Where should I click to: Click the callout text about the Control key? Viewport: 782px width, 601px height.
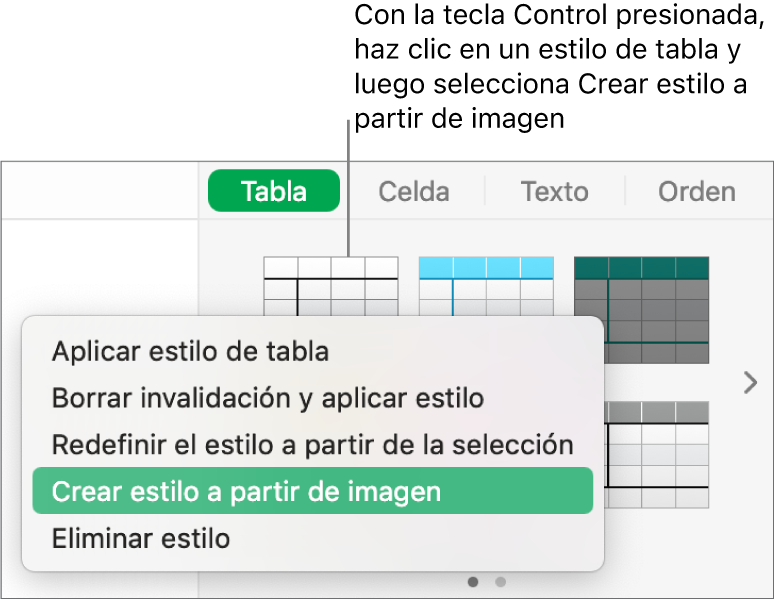coord(550,68)
